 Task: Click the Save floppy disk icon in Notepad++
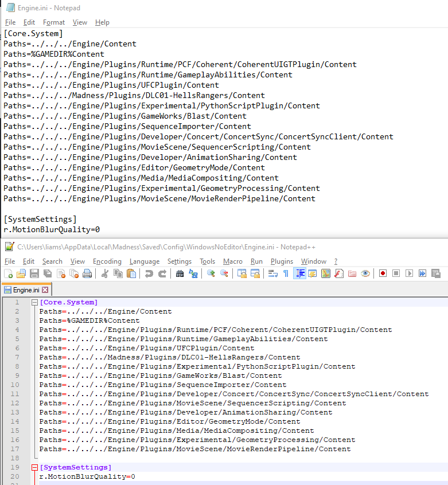(x=34, y=273)
